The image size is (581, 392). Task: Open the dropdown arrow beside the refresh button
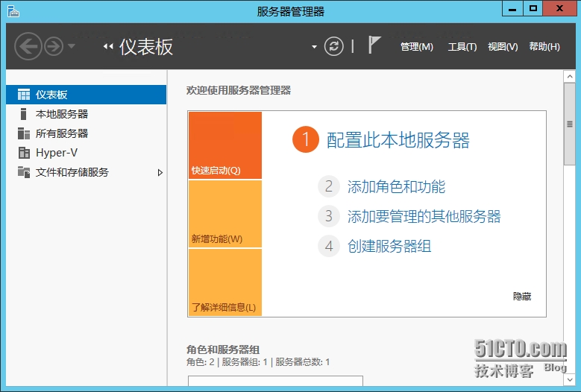pos(314,47)
